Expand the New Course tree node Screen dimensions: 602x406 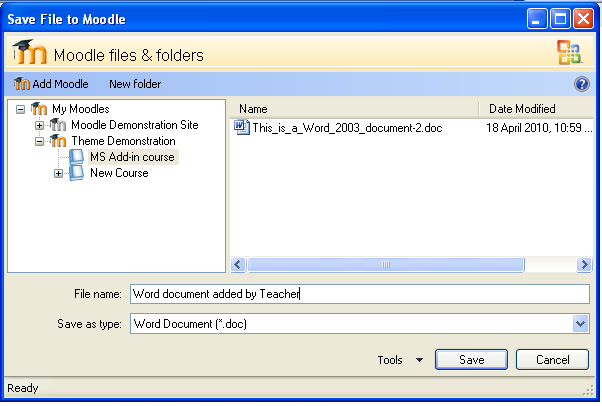click(x=58, y=173)
